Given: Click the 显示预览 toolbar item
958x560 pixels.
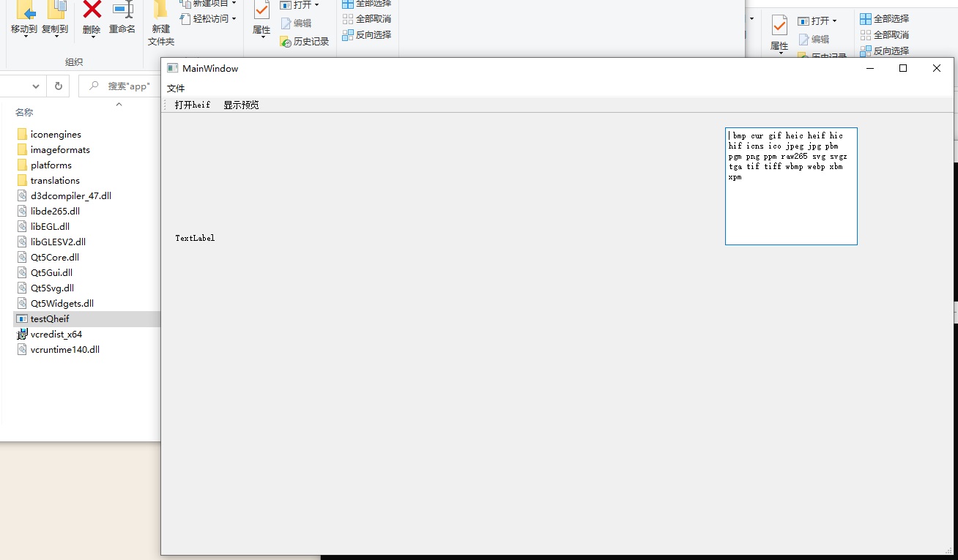Looking at the screenshot, I should tap(240, 104).
